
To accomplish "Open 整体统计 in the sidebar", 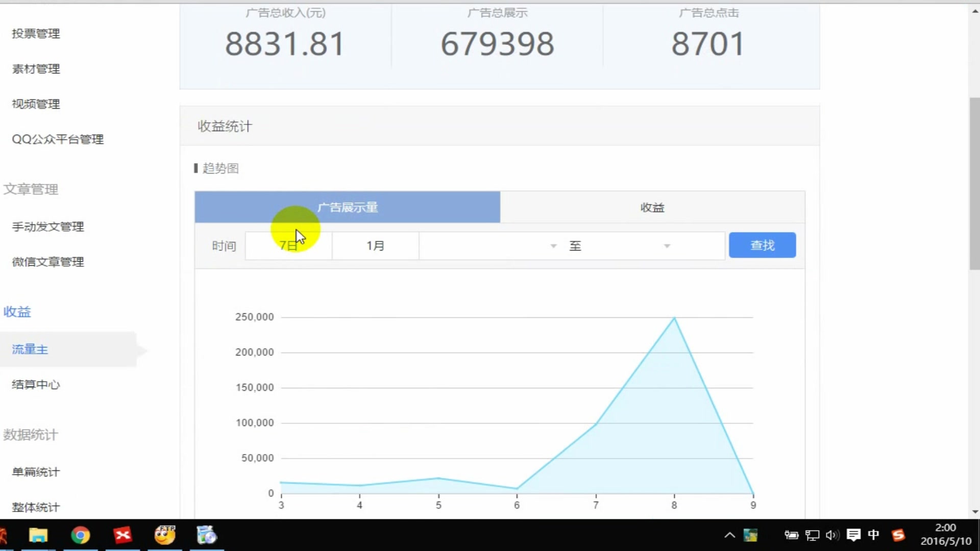I will pyautogui.click(x=36, y=507).
